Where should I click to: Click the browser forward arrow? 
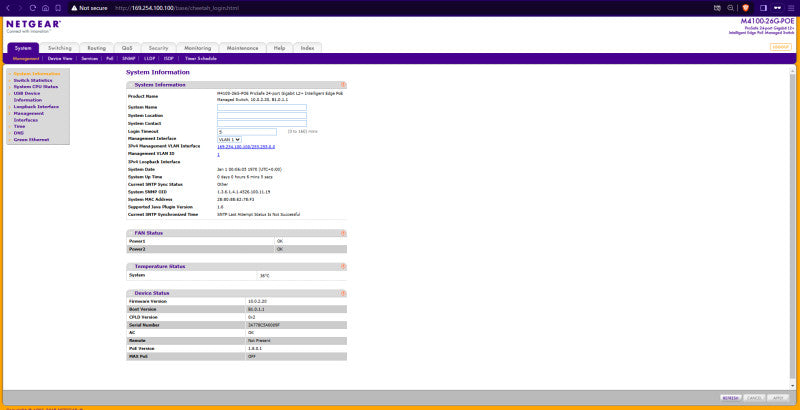(20, 8)
